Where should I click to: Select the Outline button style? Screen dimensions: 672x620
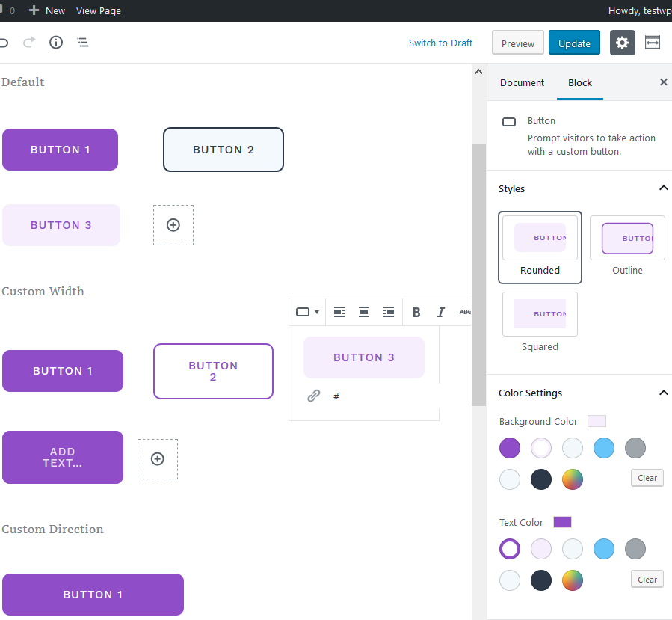coord(627,247)
